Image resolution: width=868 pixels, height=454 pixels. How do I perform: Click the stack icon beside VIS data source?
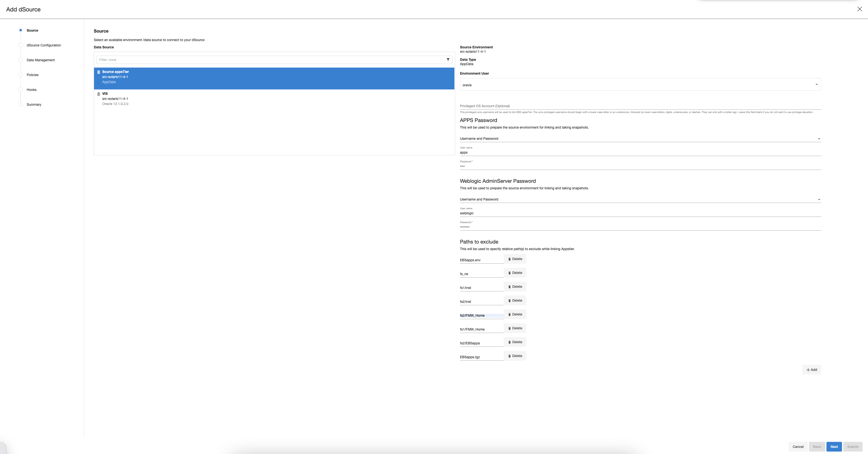click(98, 94)
